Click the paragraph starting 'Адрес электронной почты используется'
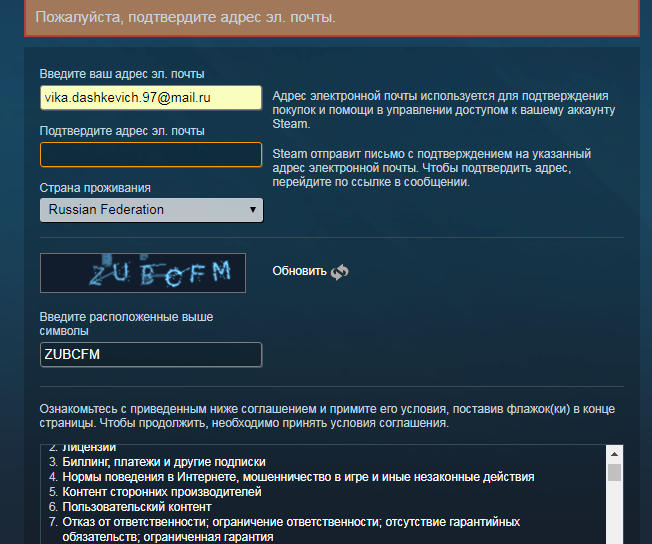Image resolution: width=652 pixels, height=544 pixels. pos(444,110)
